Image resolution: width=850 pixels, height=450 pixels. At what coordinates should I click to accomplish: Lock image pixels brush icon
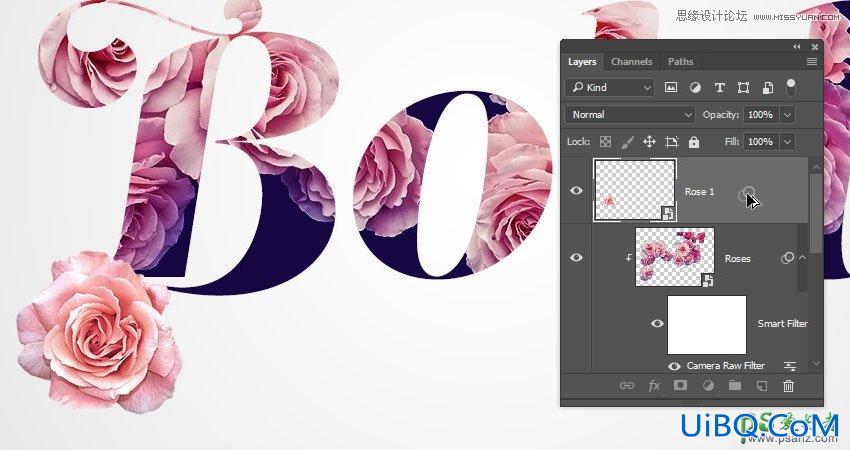tap(627, 142)
